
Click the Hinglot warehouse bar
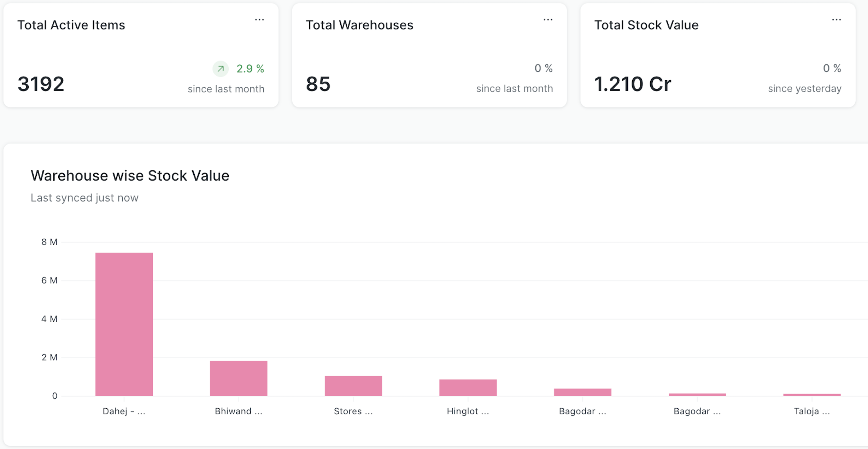(468, 387)
